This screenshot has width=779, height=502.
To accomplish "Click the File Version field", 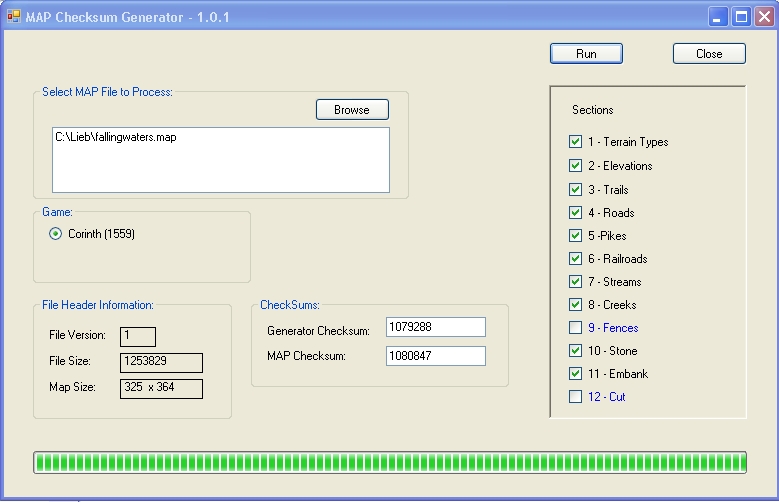I will pos(138,336).
